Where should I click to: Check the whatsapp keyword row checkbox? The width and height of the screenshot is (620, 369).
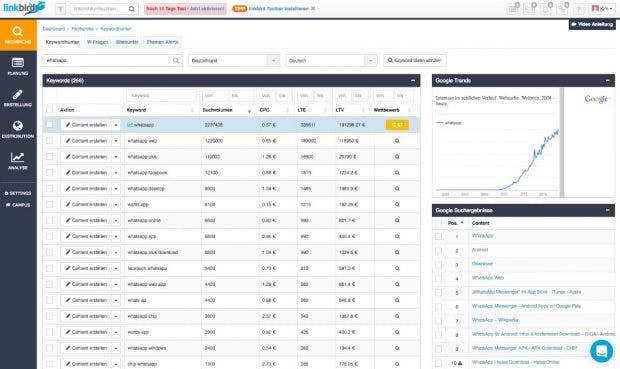[49, 125]
